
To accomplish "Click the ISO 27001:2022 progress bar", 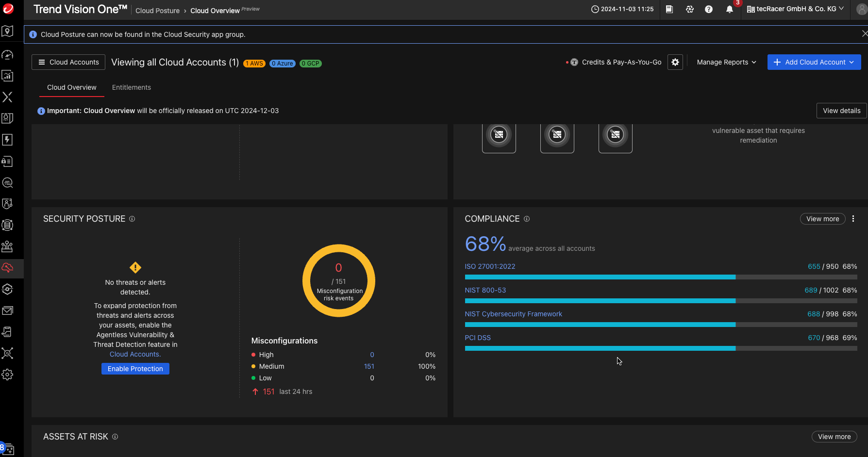I will [x=661, y=277].
